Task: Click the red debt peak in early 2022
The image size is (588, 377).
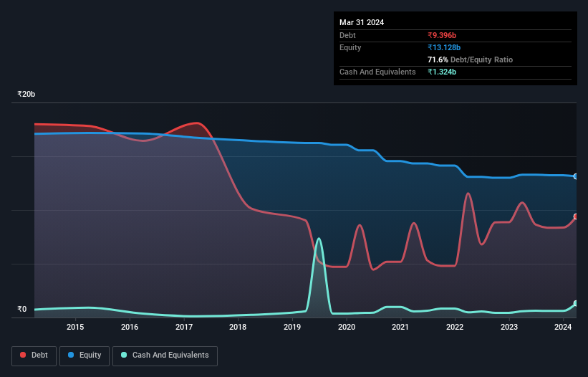Action: (x=468, y=194)
